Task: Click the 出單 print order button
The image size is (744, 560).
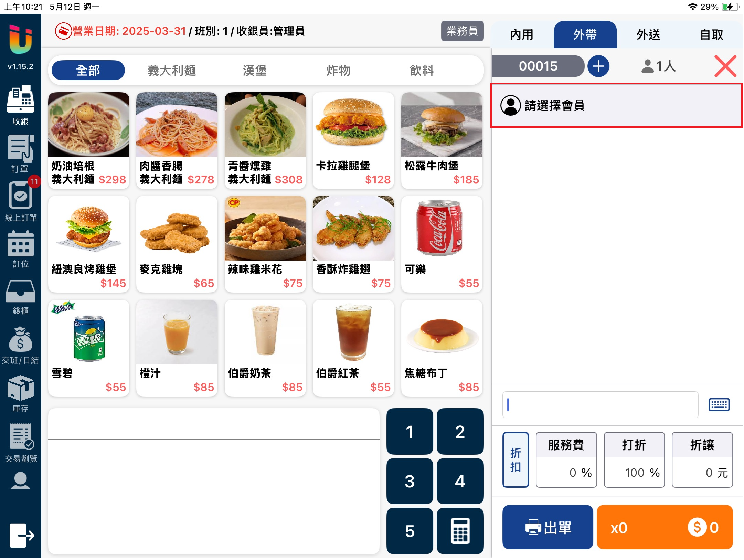Action: tap(548, 527)
